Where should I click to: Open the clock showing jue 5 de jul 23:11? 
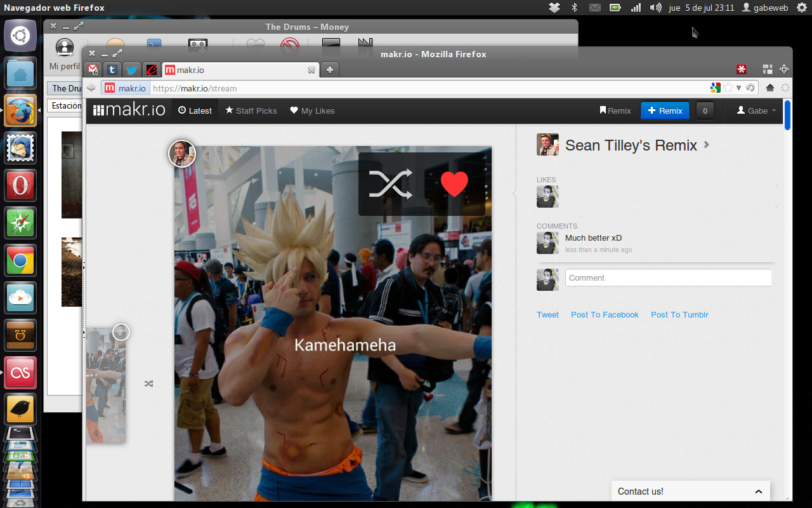coord(702,8)
